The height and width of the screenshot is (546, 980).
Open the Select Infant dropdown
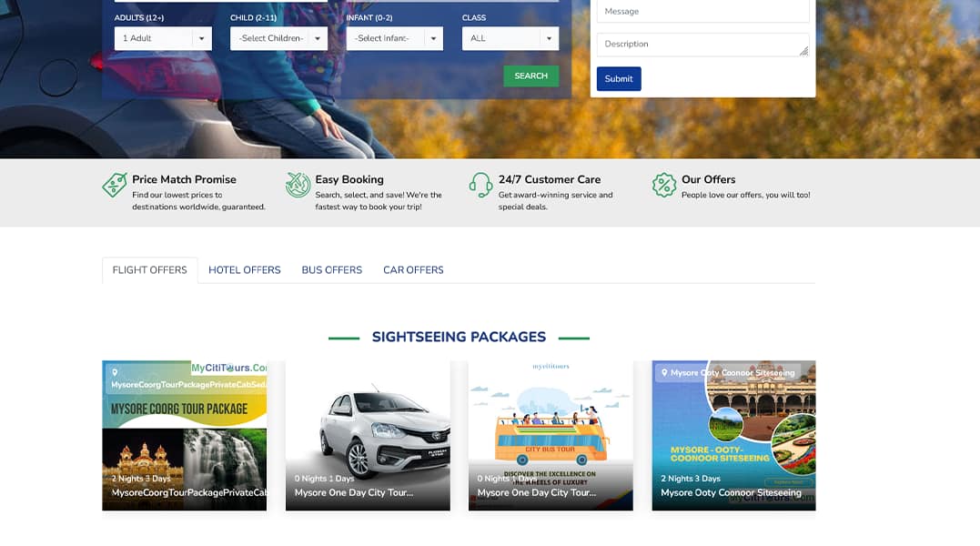[x=395, y=38]
